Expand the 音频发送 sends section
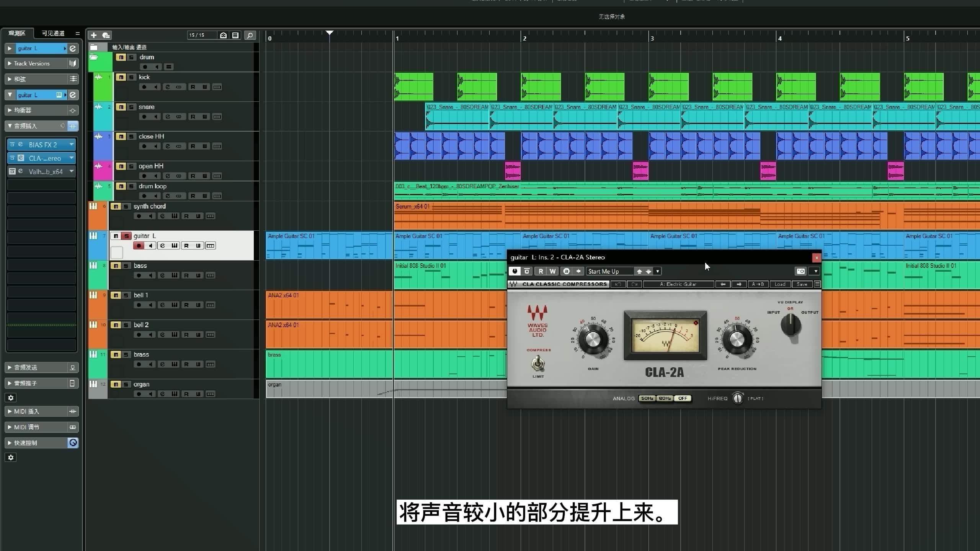Screen dimensions: 980x551 tap(10, 367)
